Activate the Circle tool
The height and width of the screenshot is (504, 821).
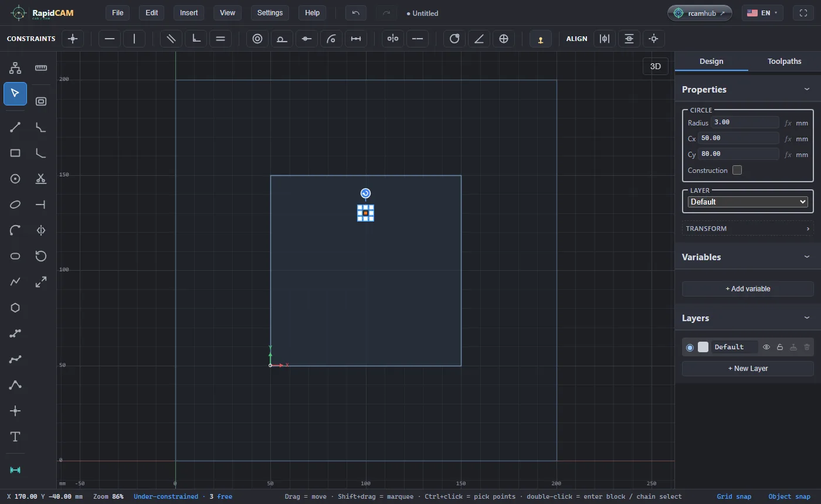coord(15,179)
